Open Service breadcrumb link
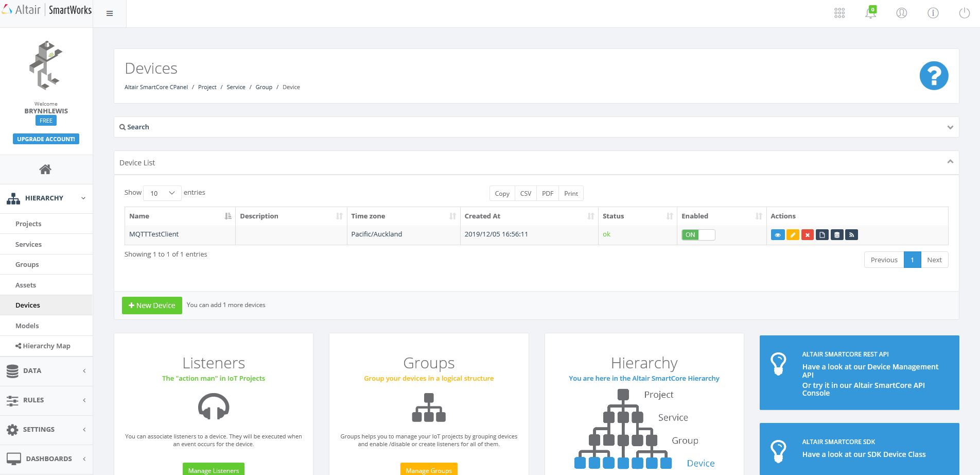 pos(236,87)
